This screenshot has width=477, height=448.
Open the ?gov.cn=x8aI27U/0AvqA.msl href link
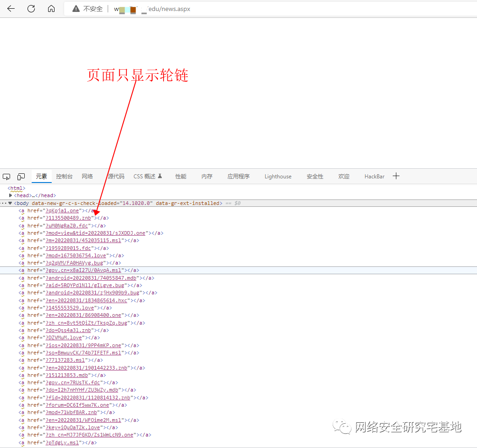(x=83, y=271)
